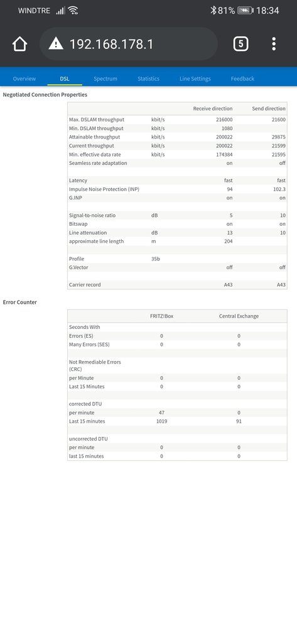Tap the 18:34 clock in status bar
Image resolution: width=297 pixels, height=644 pixels.
(x=267, y=11)
